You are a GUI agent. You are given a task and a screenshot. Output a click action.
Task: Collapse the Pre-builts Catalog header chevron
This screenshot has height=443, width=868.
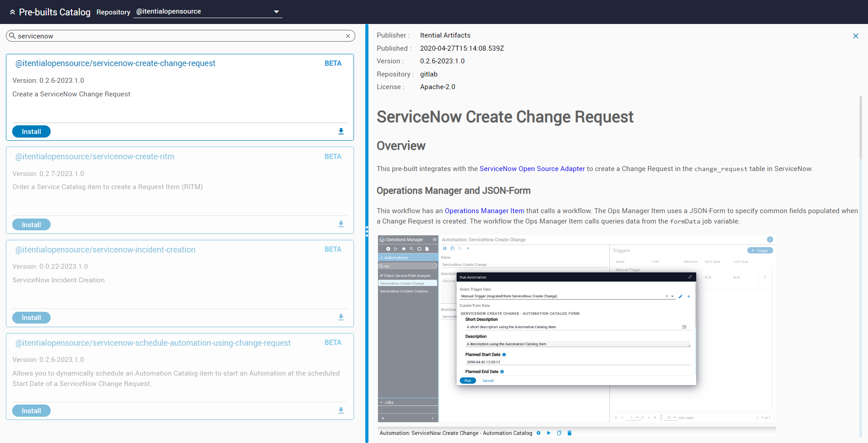click(12, 12)
